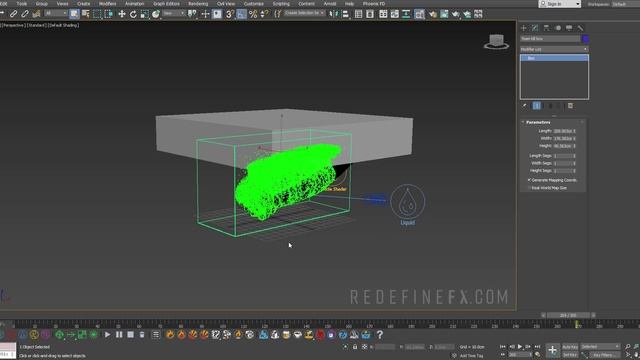Select the Unlink Selection tool
640x360 pixels.
pyautogui.click(x=25, y=14)
